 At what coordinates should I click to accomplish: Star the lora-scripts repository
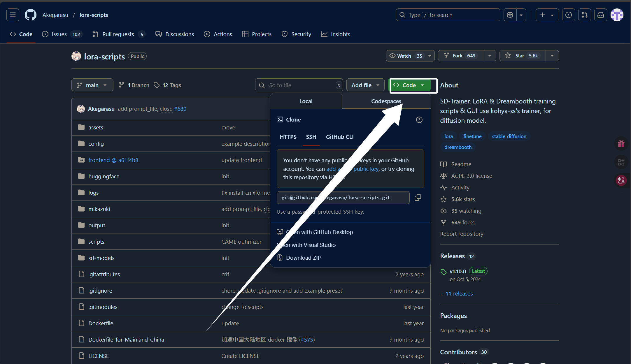coord(523,56)
